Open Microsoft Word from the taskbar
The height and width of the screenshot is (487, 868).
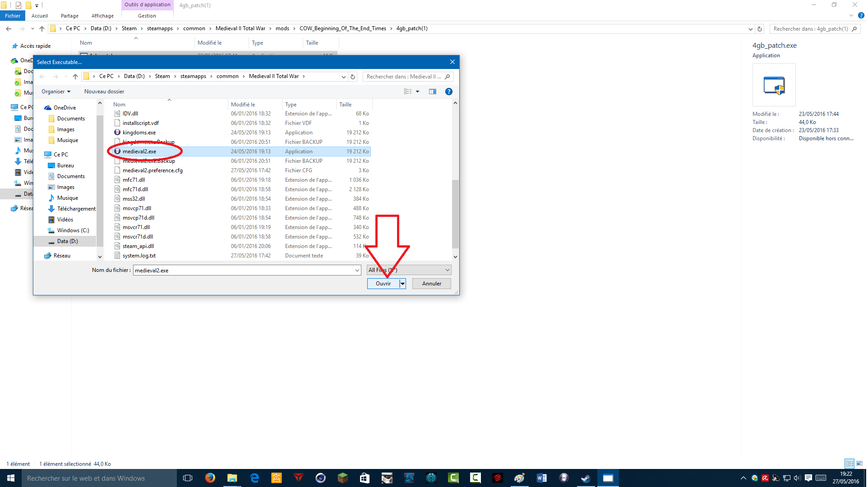[541, 478]
